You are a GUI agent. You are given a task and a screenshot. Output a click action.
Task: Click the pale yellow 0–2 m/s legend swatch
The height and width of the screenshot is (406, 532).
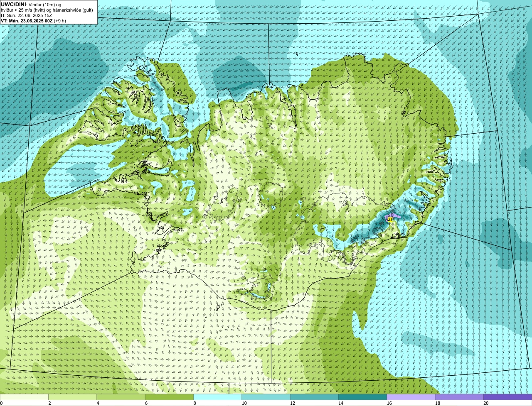tap(24, 397)
